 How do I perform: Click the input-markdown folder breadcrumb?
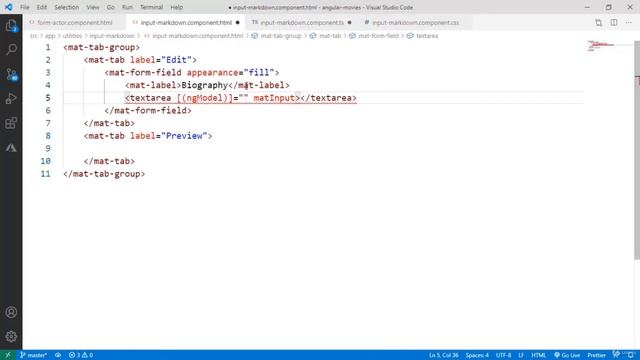[x=112, y=36]
